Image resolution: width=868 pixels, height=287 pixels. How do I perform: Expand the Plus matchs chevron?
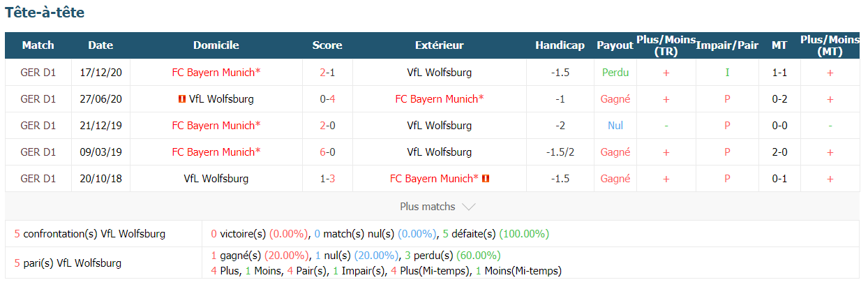469,207
